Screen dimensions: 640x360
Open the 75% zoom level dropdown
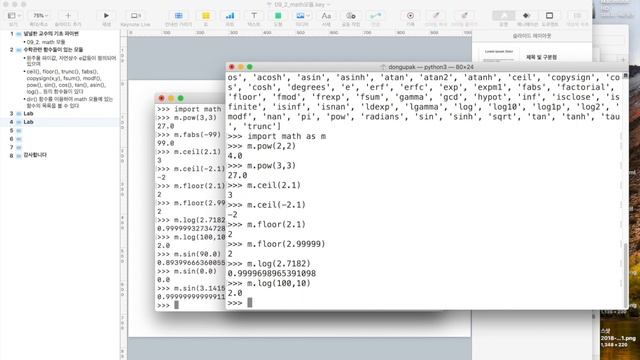(x=40, y=16)
